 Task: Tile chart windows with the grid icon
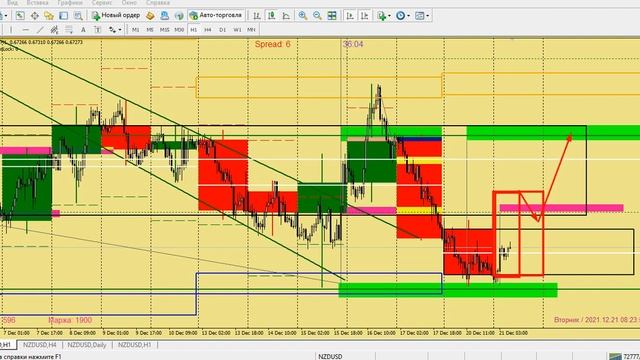332,16
